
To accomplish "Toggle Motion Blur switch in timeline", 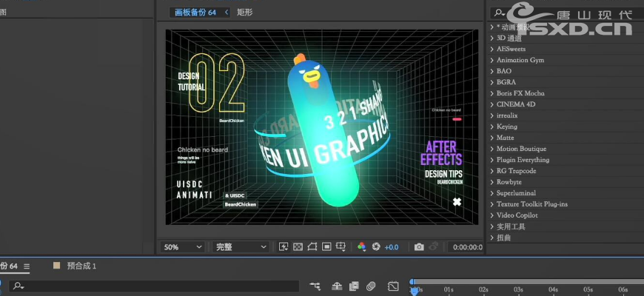I will pos(372,286).
